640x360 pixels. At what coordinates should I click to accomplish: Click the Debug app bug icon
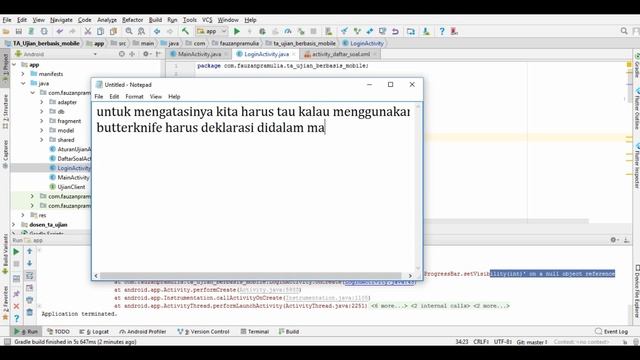262,31
